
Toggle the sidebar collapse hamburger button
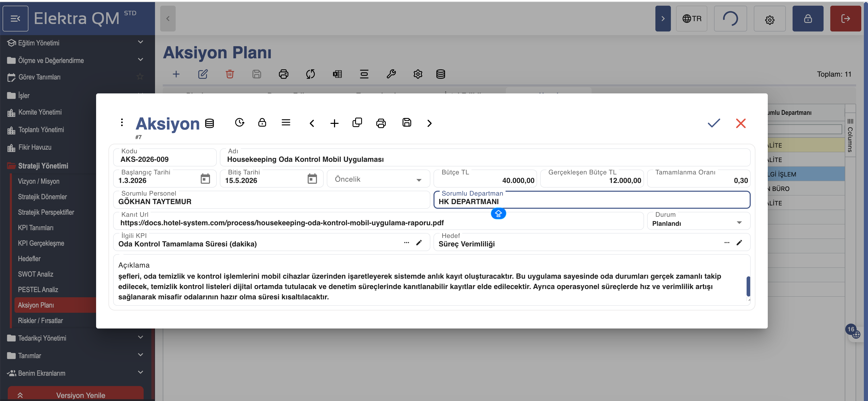click(16, 19)
